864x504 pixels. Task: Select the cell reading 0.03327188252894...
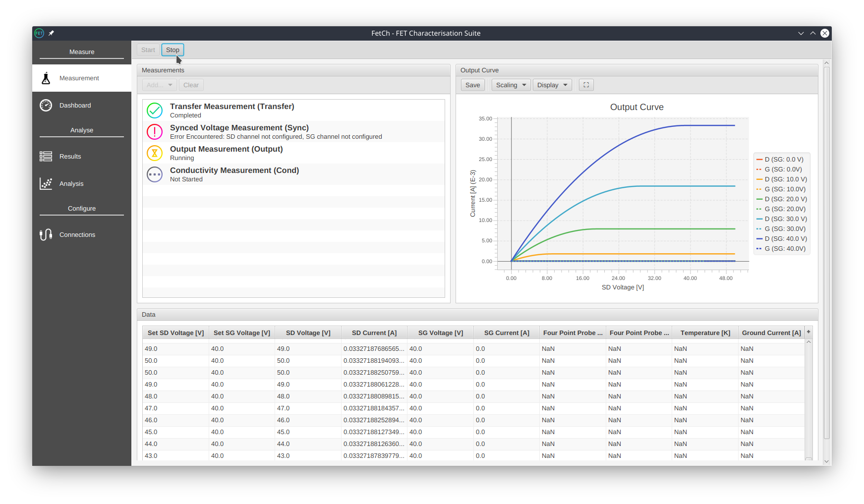pos(374,420)
